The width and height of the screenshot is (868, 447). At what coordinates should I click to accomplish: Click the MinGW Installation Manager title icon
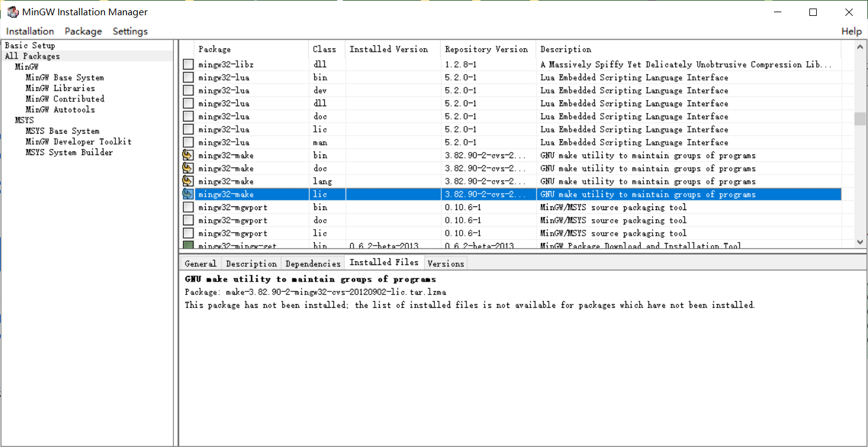pos(13,12)
